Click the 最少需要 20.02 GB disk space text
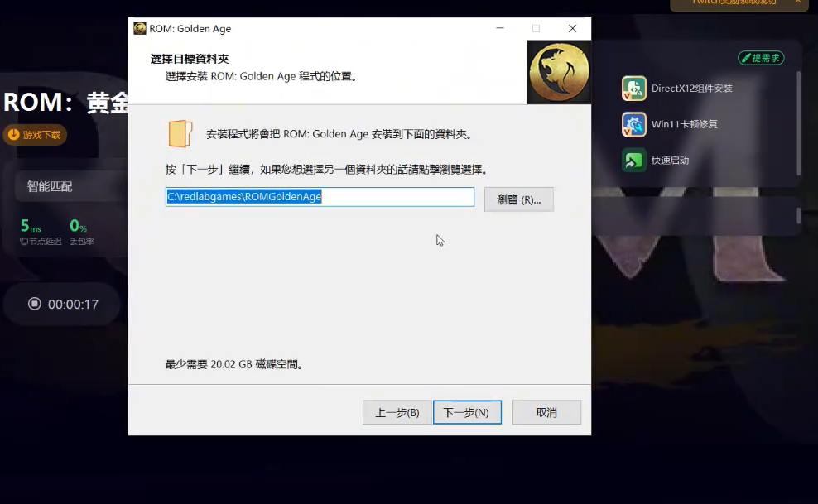Screen dimensions: 818x504 click(x=233, y=364)
